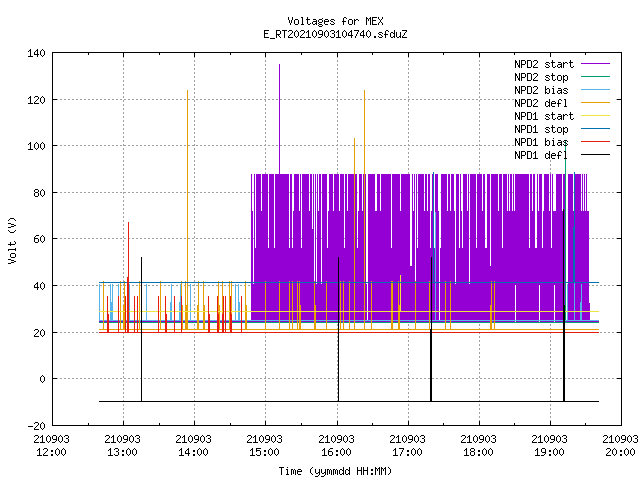Click the red NPD1 bias legend line
This screenshot has height=480, width=640.
coord(595,142)
